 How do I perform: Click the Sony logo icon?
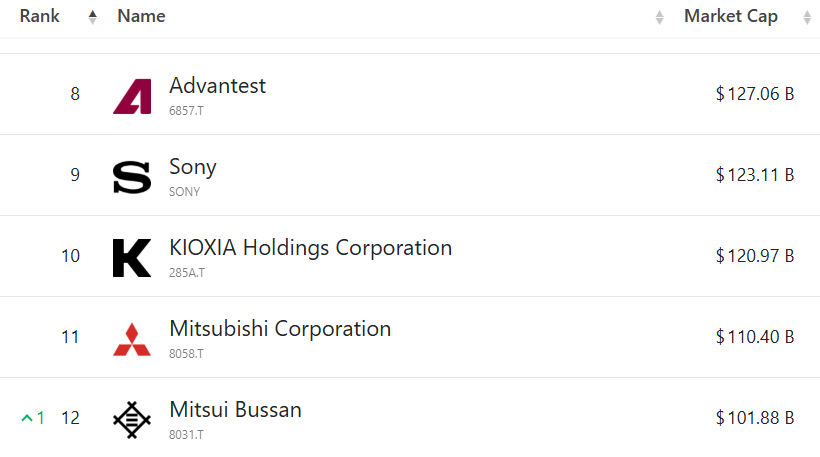[132, 177]
